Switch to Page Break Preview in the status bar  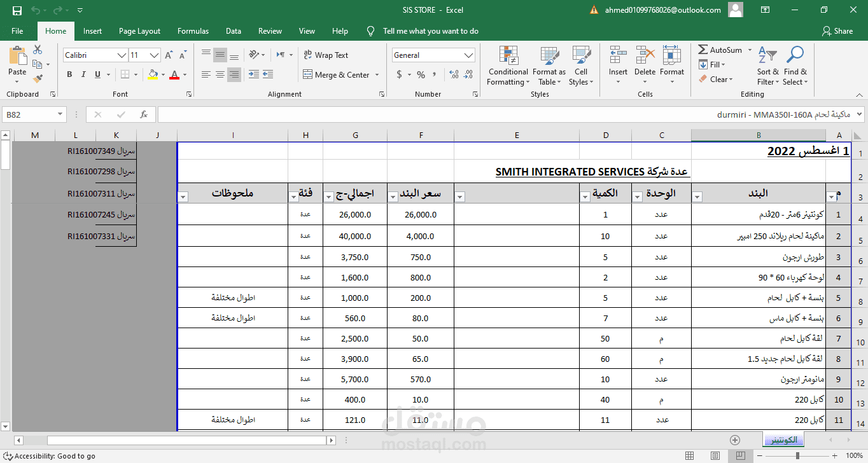tap(741, 456)
